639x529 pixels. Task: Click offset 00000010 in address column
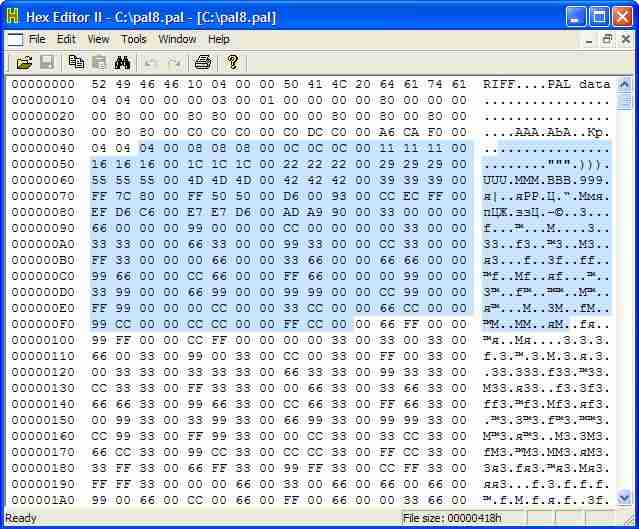[43, 100]
